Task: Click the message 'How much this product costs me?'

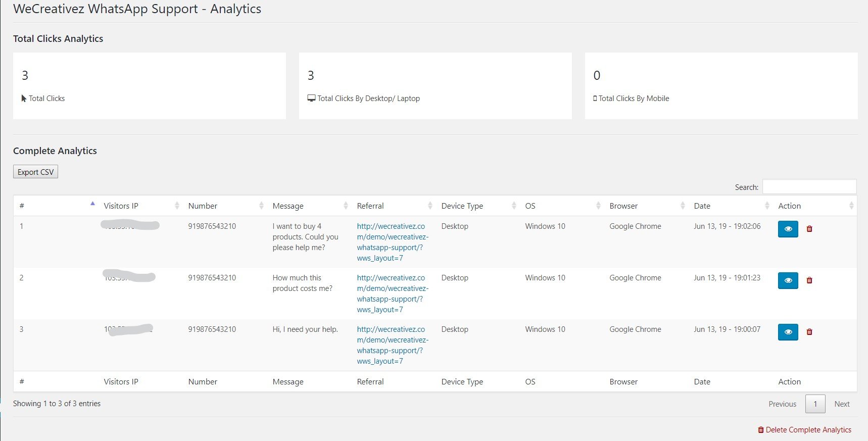Action: [302, 283]
